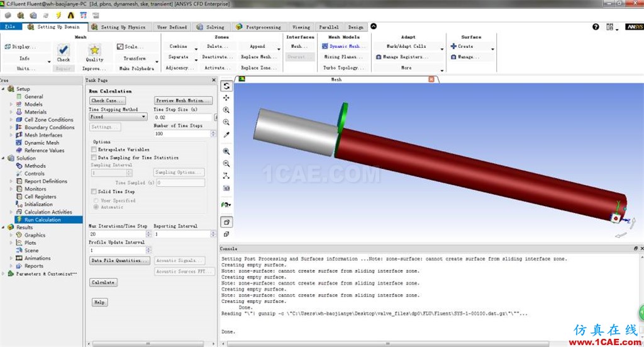Open the display options dropdown icon
The width and height of the screenshot is (644, 347).
[226, 205]
